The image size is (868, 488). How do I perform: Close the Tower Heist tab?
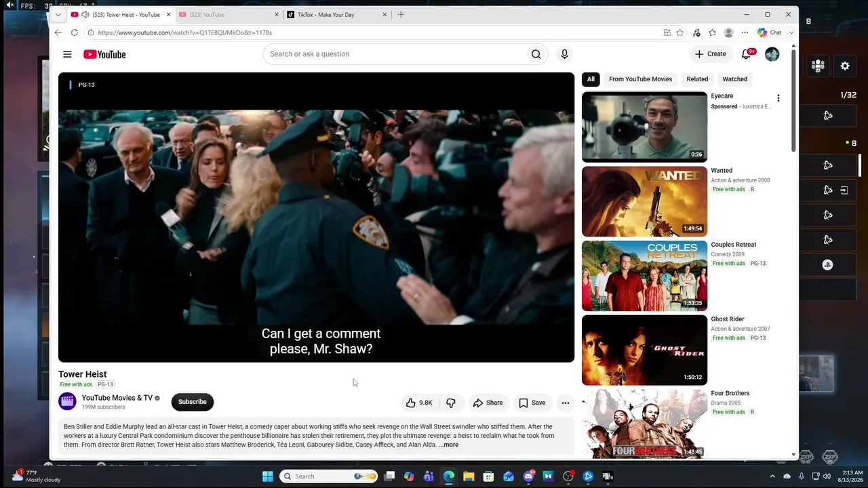coord(169,14)
